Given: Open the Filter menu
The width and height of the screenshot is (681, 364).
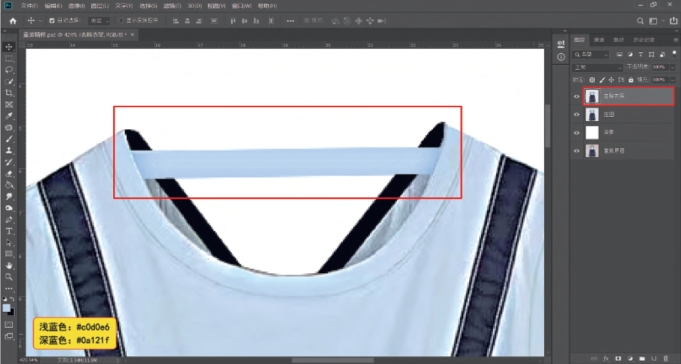Looking at the screenshot, I should [172, 6].
